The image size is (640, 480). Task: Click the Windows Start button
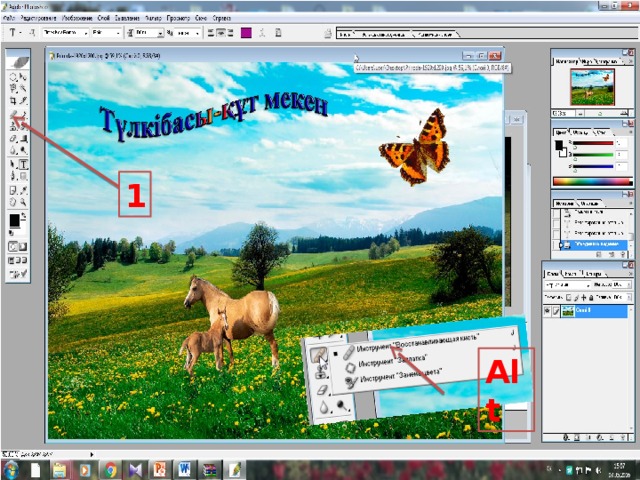click(x=11, y=468)
